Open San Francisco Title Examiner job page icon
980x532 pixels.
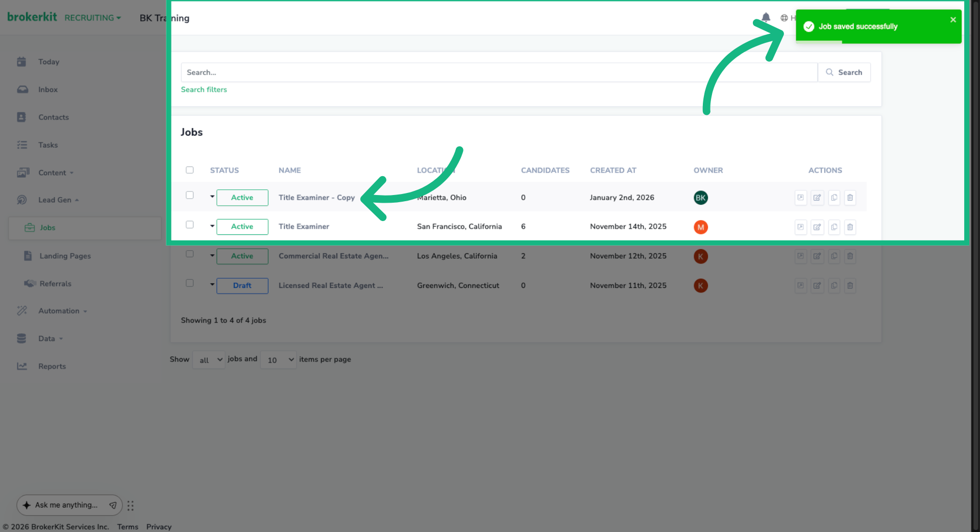click(801, 227)
